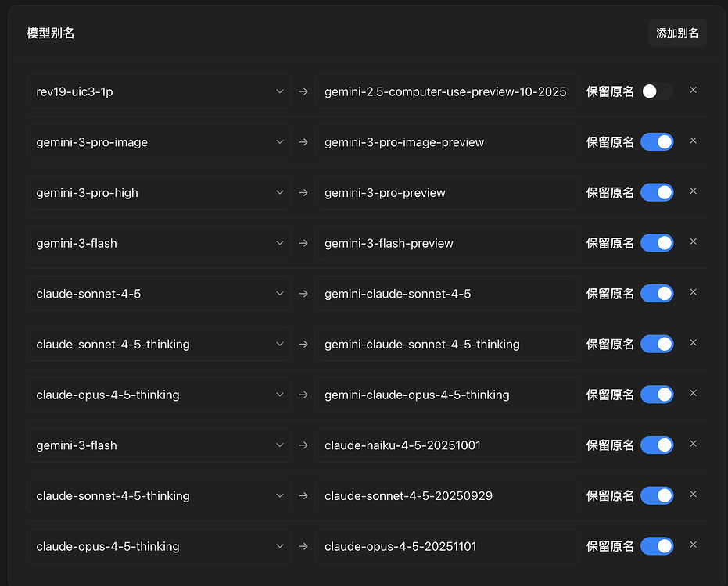
Task: Toggle 保留原名 switch for claude-sonnet-4-5-20250929
Action: pos(657,496)
